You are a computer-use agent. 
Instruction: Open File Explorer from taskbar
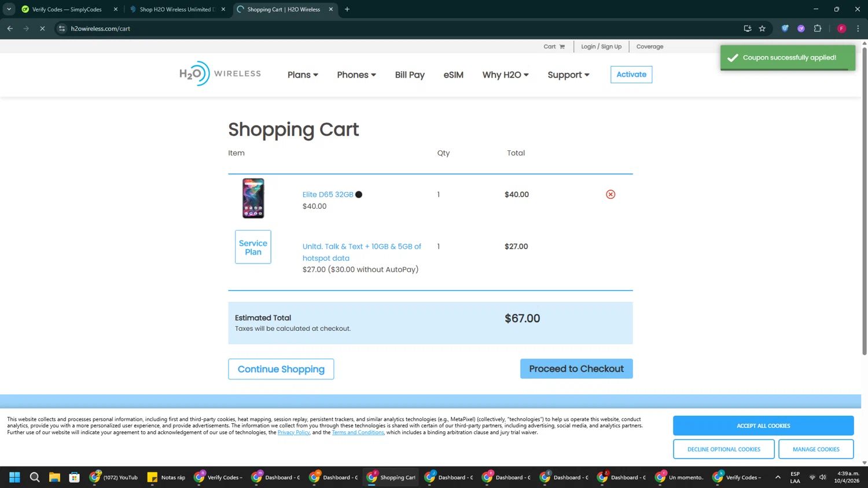pos(54,478)
